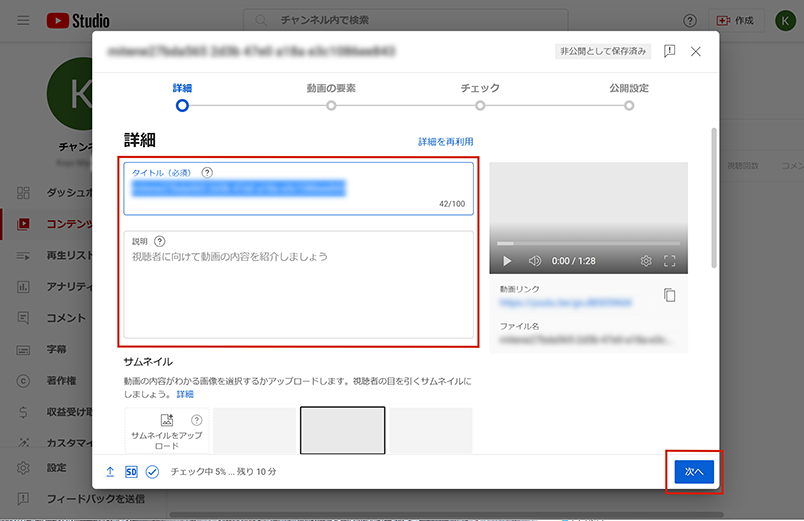This screenshot has height=521, width=804.
Task: Click the video preview progress bar
Action: click(588, 243)
